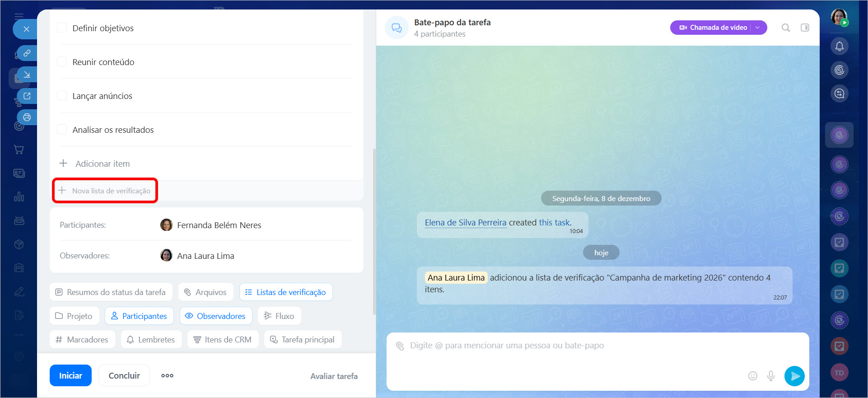Click Nova lista de verificação

pyautogui.click(x=105, y=191)
